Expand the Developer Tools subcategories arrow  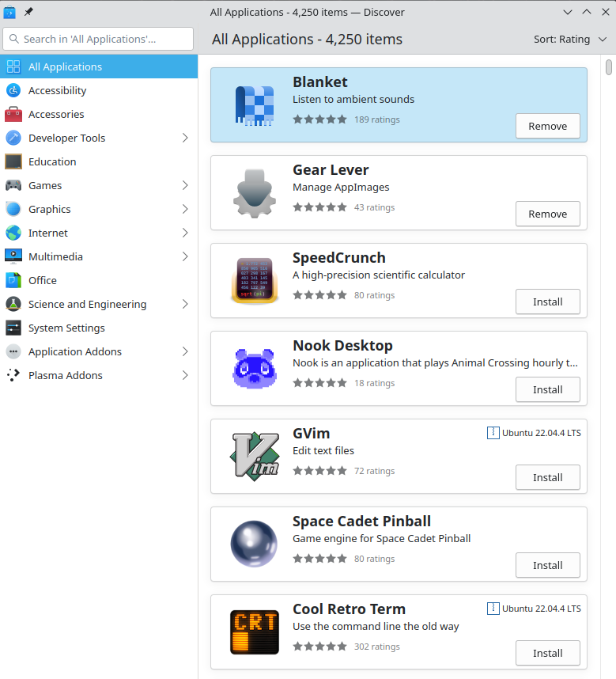click(x=185, y=138)
